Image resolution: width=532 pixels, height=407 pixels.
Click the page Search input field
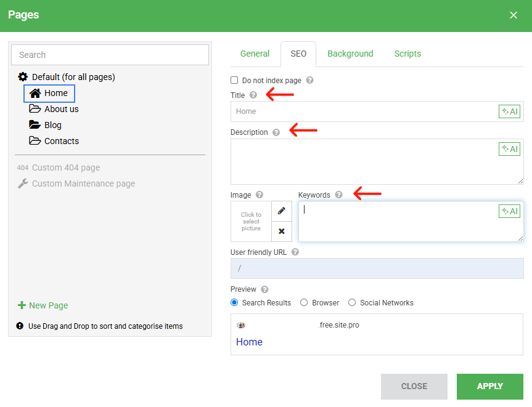(x=110, y=55)
